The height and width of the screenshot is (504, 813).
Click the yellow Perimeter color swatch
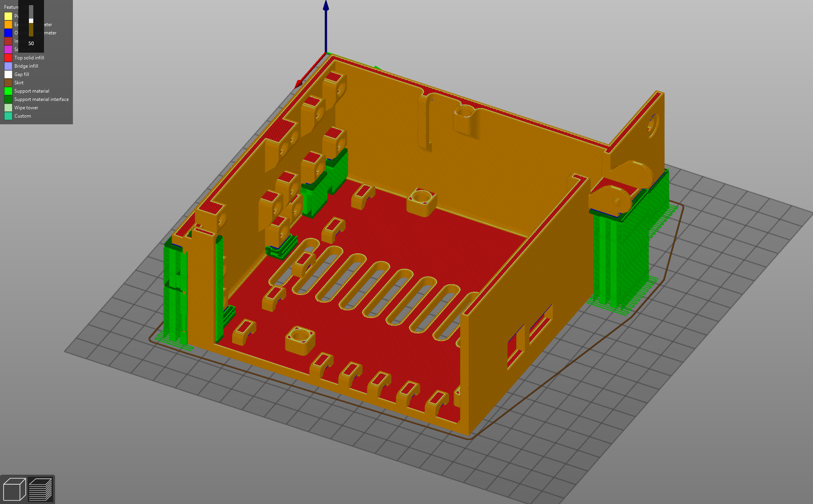tap(8, 16)
